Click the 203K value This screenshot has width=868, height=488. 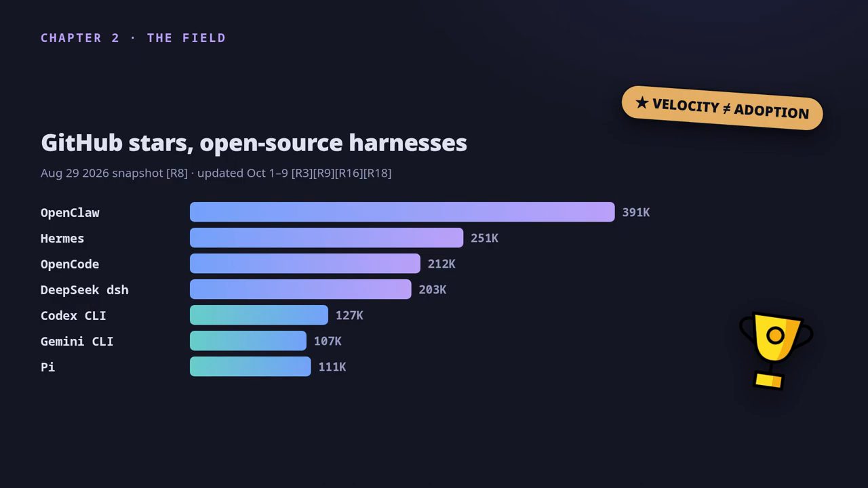click(433, 289)
